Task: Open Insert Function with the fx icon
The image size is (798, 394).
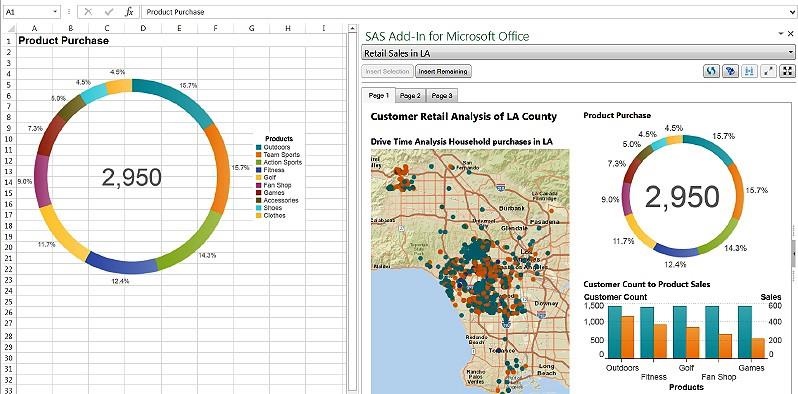Action: tap(129, 12)
